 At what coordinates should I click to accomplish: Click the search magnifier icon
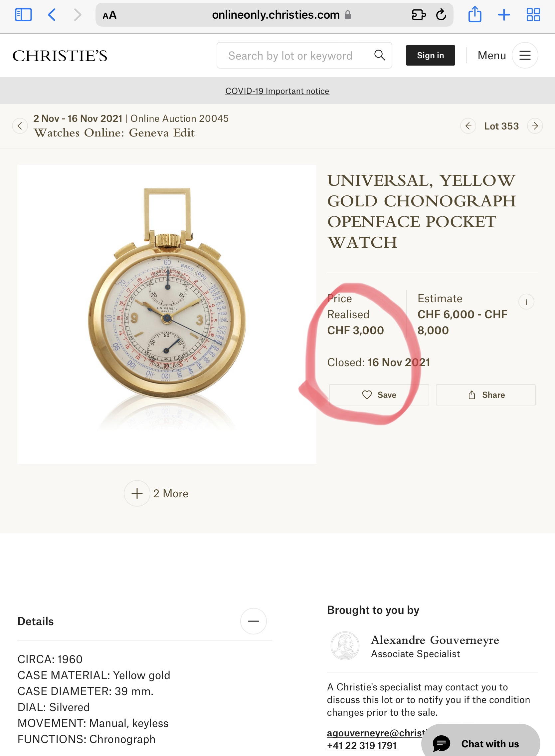[x=380, y=55]
